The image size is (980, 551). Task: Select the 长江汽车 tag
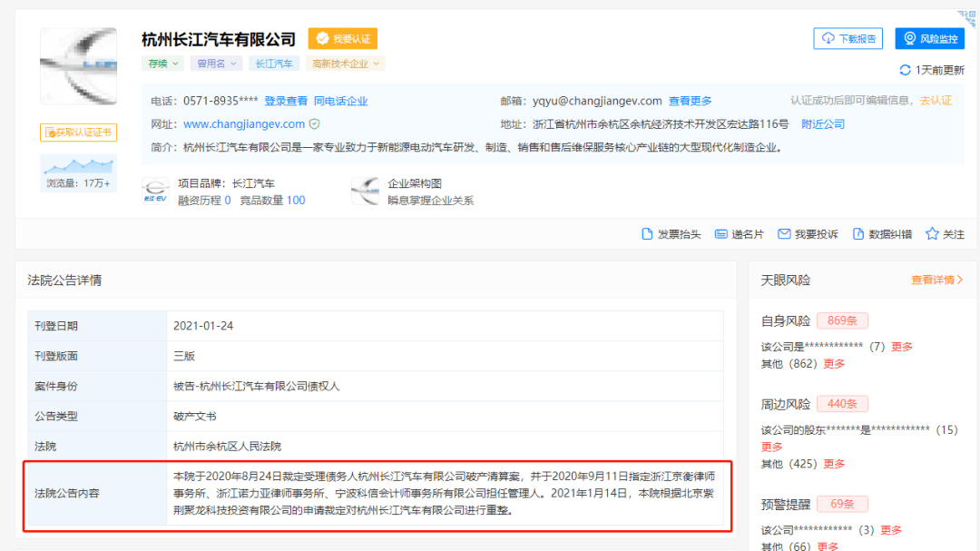(274, 64)
